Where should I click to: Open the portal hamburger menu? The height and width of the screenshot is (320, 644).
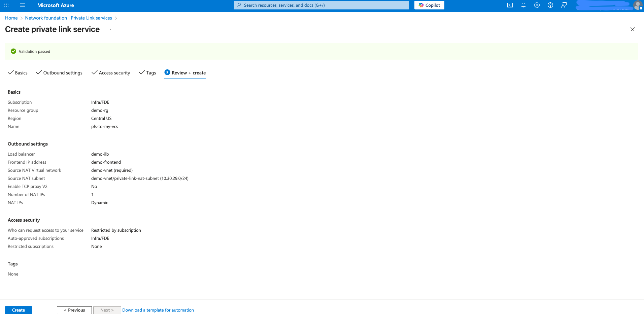[x=22, y=5]
